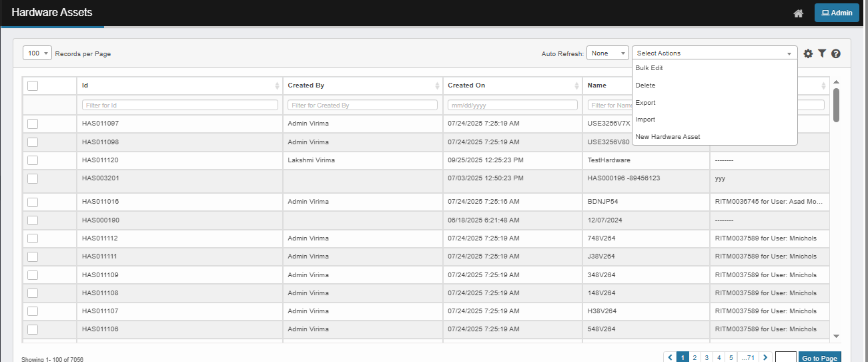This screenshot has height=362, width=868.
Task: Sort by the Created On column arrows
Action: [577, 86]
